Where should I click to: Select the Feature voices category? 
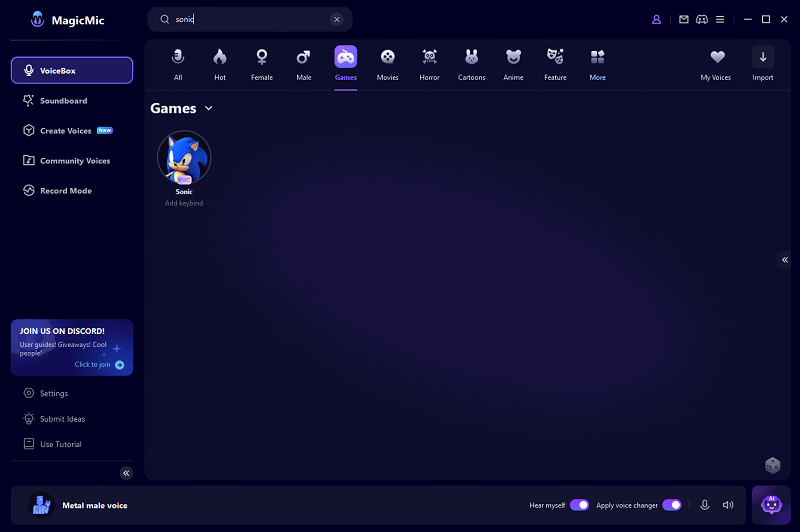pos(555,64)
